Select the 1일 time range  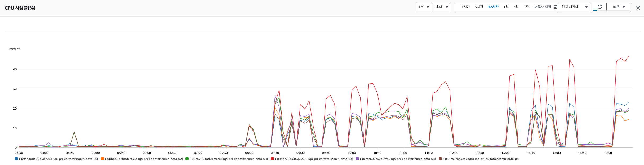pos(506,7)
